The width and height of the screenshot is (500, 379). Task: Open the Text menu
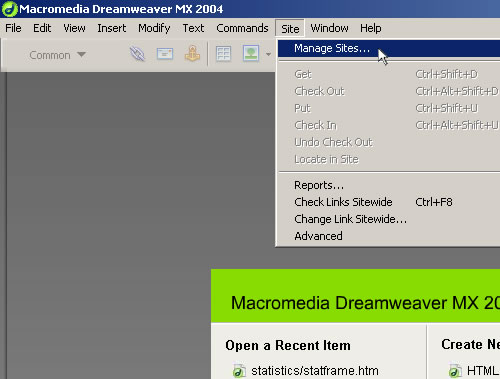(193, 28)
